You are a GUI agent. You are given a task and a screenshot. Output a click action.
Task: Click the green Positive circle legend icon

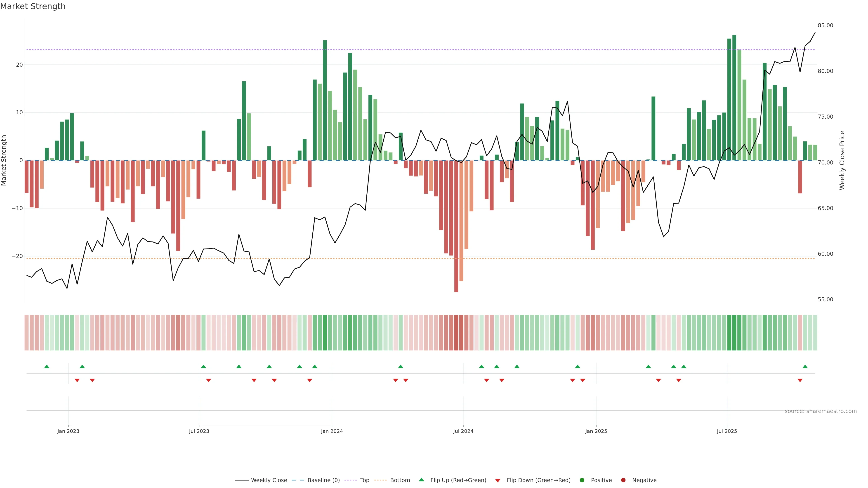[x=582, y=480]
